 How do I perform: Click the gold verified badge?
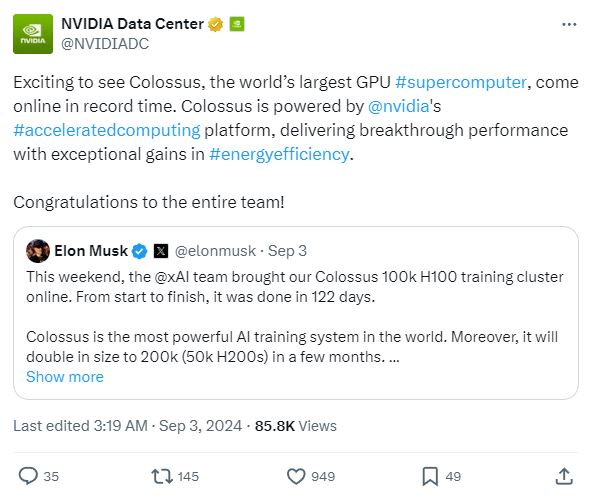215,24
